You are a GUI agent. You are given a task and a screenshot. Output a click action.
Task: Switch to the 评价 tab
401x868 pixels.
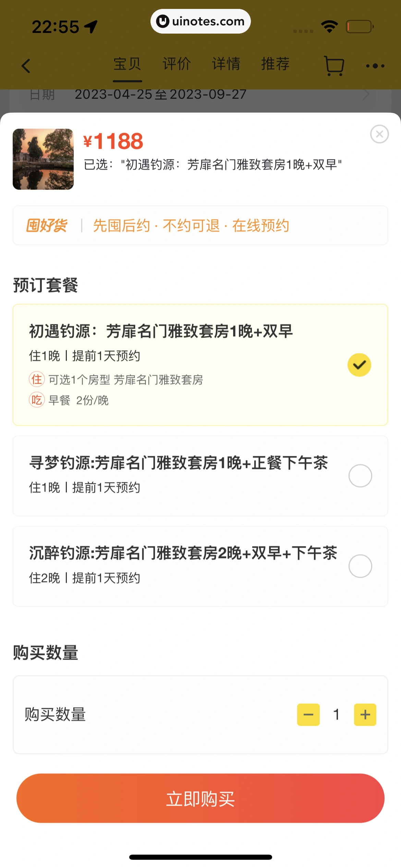177,64
